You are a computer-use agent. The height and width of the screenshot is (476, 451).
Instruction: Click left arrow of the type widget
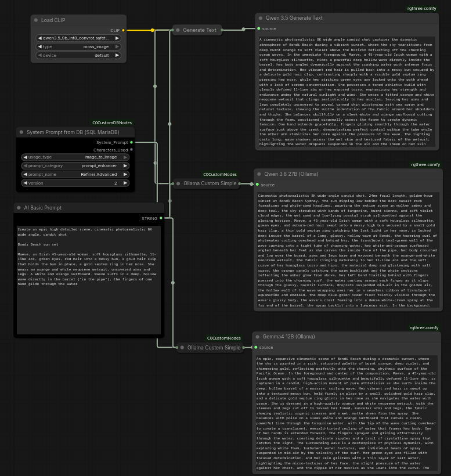[x=39, y=47]
